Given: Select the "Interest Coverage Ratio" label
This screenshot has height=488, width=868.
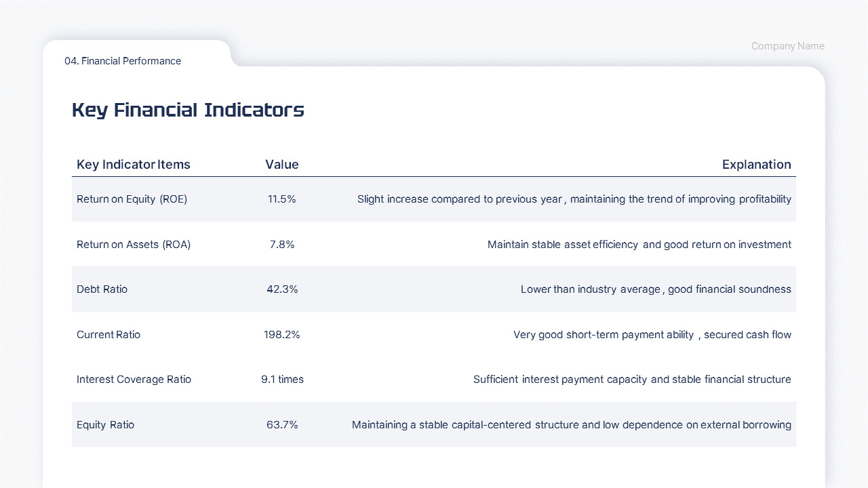Looking at the screenshot, I should tap(134, 380).
